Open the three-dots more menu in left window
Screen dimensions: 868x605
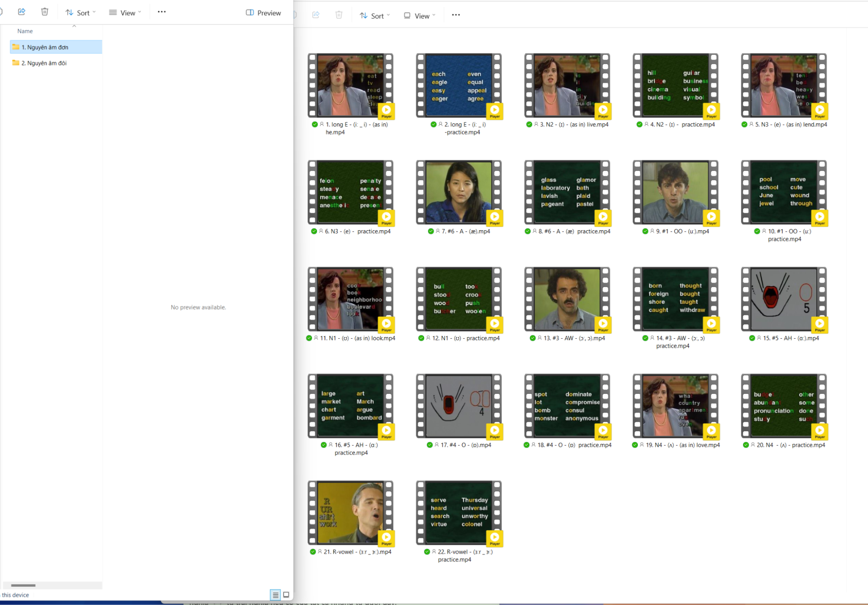pos(162,12)
